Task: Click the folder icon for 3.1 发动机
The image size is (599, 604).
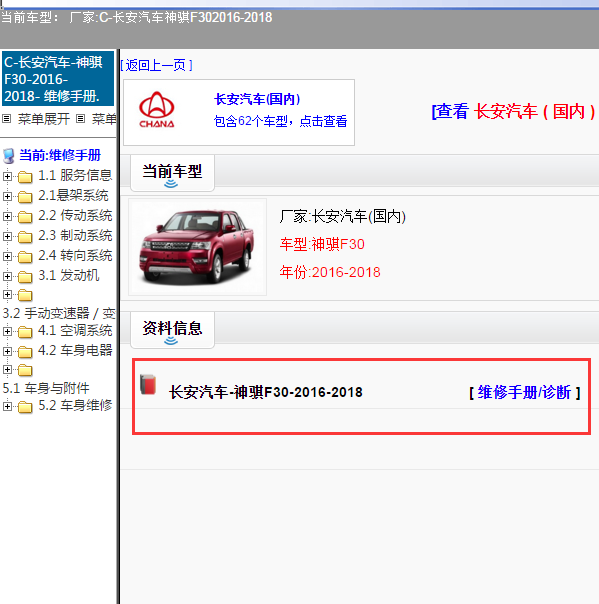Action: [x=25, y=277]
